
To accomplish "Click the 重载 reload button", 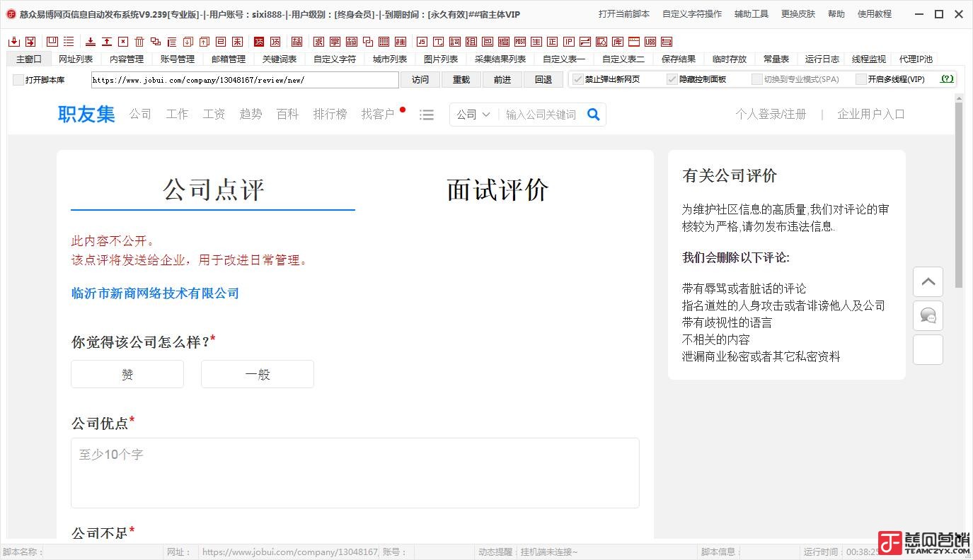I will [x=461, y=80].
